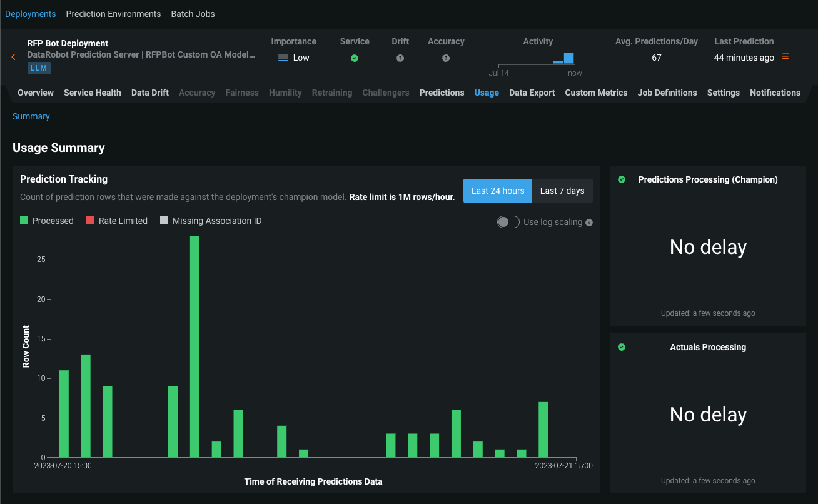Open the Custom Metrics tab
Screen dimensions: 818x504
tap(596, 93)
